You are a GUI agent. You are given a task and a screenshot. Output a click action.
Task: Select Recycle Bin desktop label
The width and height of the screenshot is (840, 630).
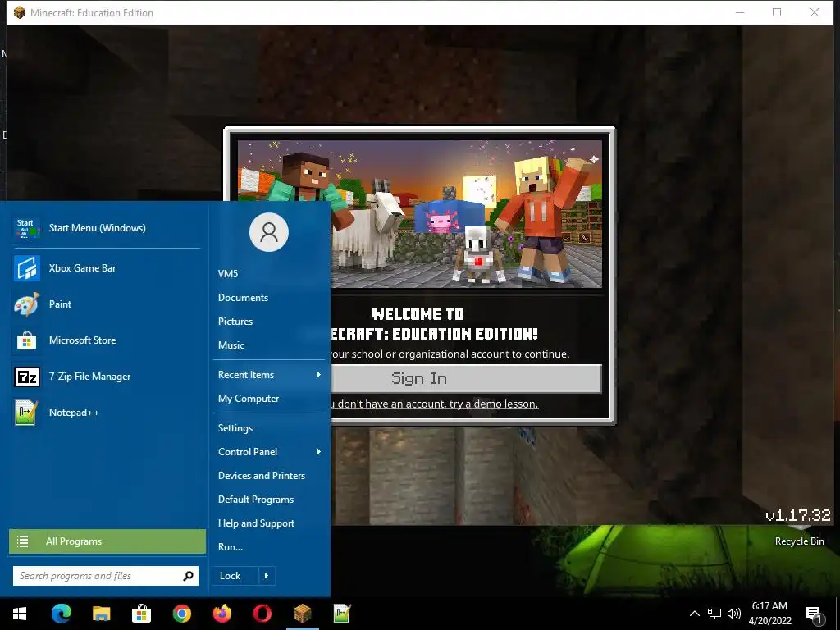[799, 541]
